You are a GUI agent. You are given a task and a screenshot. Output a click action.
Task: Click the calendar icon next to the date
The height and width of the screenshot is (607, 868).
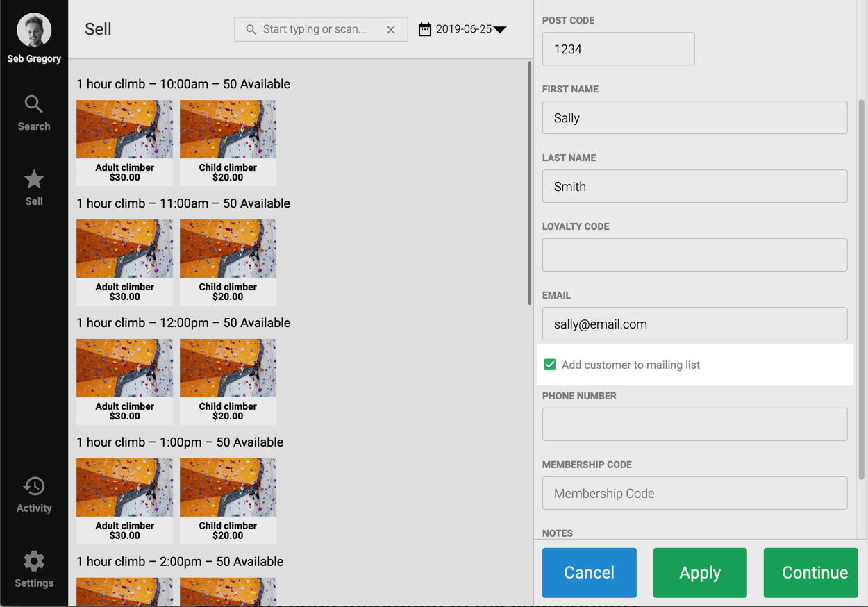click(x=425, y=29)
